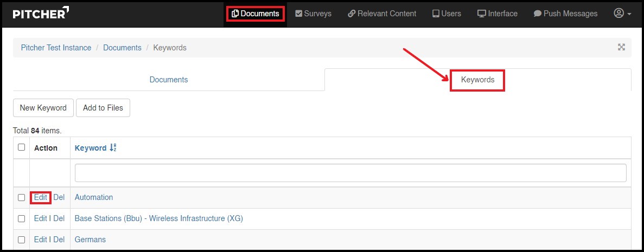Viewport: 644px width, 252px height.
Task: Toggle the select-all checkbox in header
Action: pos(21,147)
